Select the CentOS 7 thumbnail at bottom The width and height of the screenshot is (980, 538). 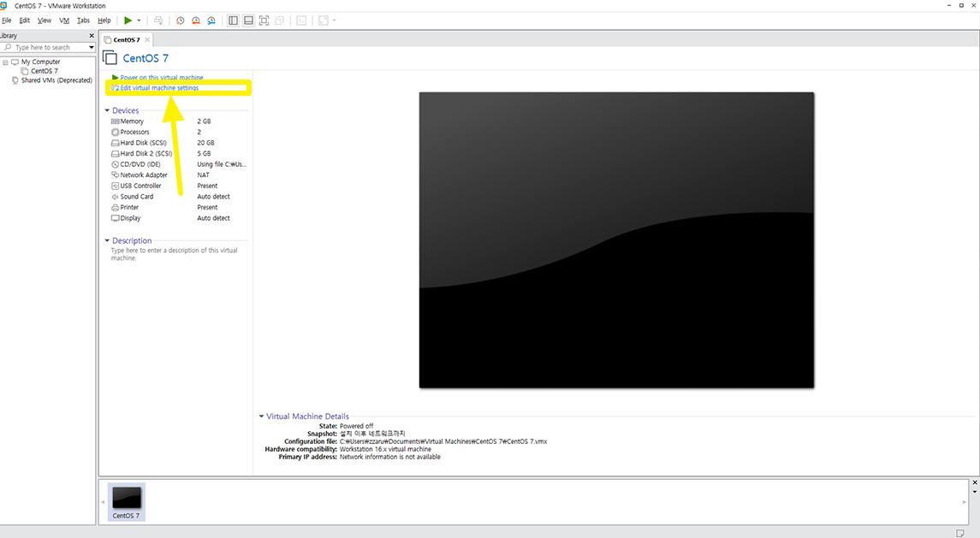click(127, 502)
